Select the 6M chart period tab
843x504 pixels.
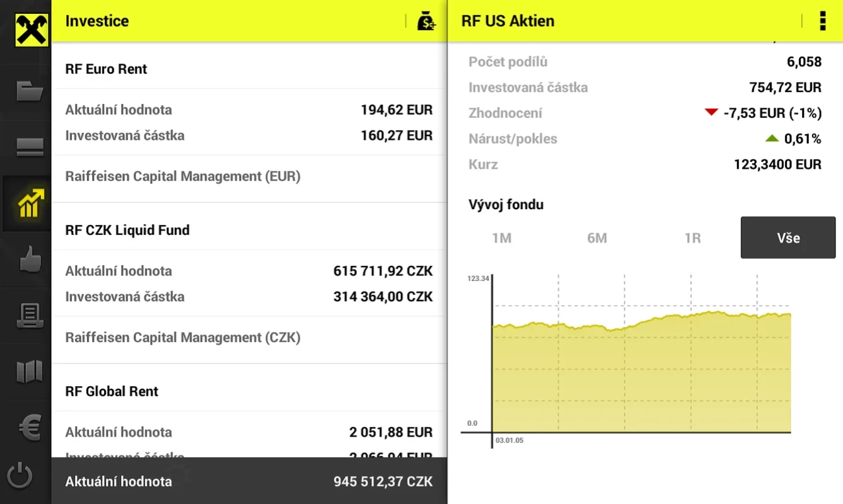pos(597,238)
